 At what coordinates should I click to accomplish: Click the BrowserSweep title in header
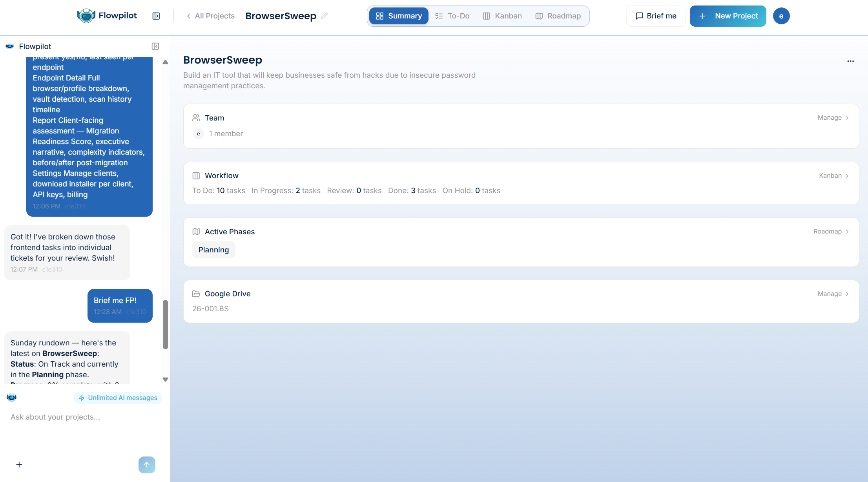click(x=281, y=16)
